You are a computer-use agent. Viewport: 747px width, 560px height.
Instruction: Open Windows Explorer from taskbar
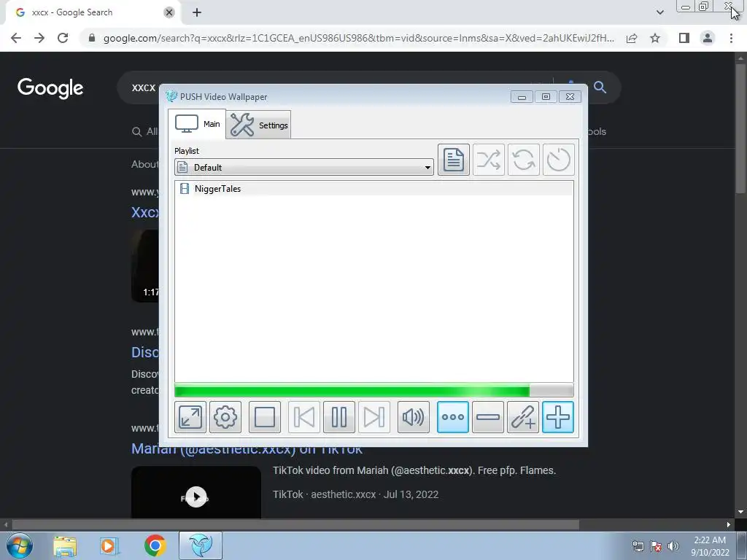click(x=65, y=545)
